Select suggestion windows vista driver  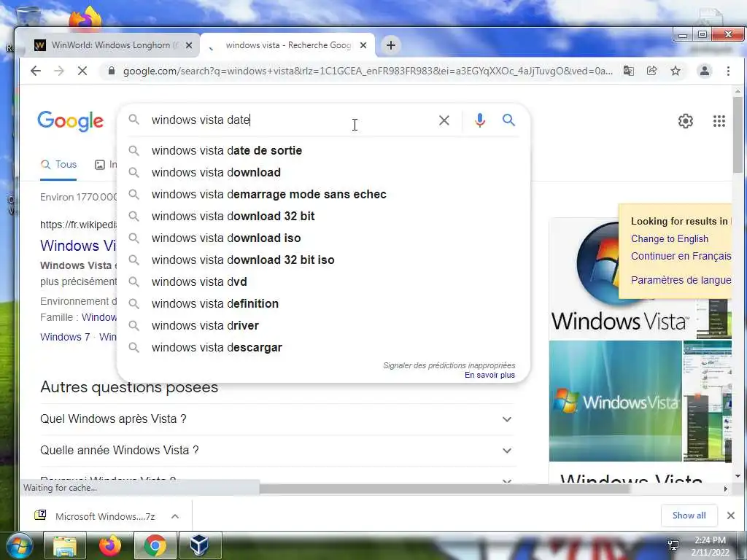click(x=323, y=326)
